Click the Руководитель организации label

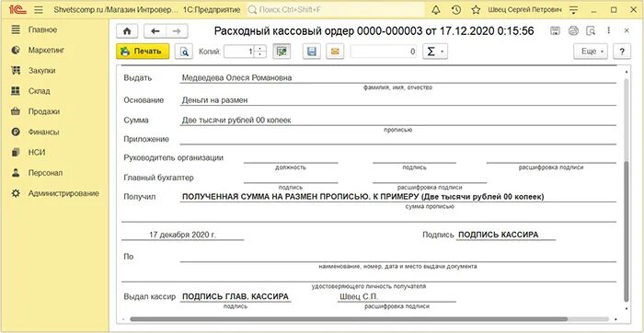tap(173, 158)
